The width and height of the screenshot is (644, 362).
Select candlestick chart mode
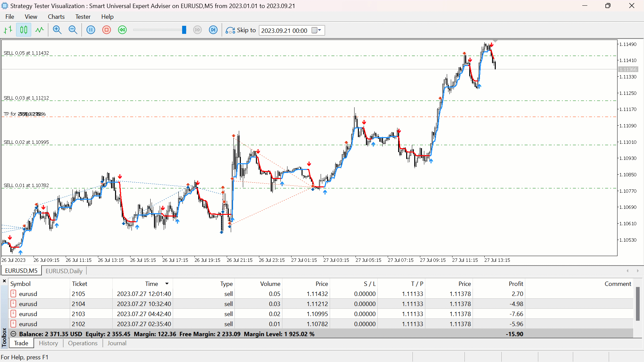tap(23, 30)
